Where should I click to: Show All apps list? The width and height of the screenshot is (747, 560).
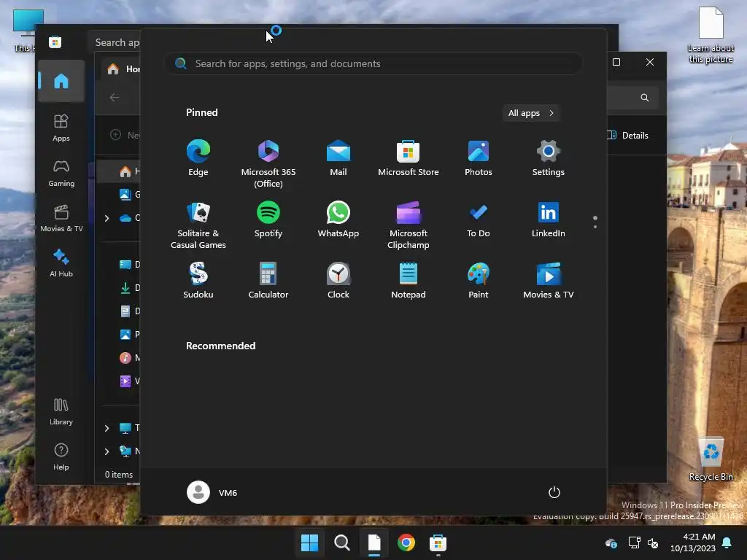tap(531, 113)
